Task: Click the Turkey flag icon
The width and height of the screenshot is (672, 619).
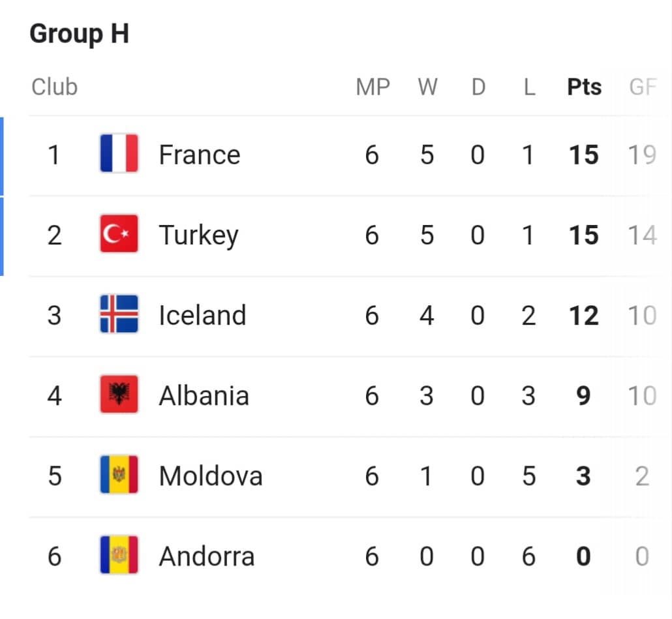Action: click(119, 234)
